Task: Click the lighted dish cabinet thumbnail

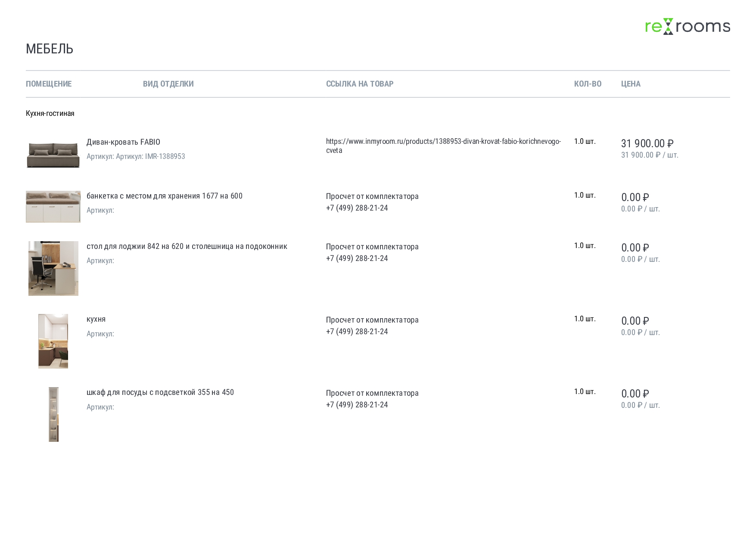Action: pyautogui.click(x=53, y=414)
